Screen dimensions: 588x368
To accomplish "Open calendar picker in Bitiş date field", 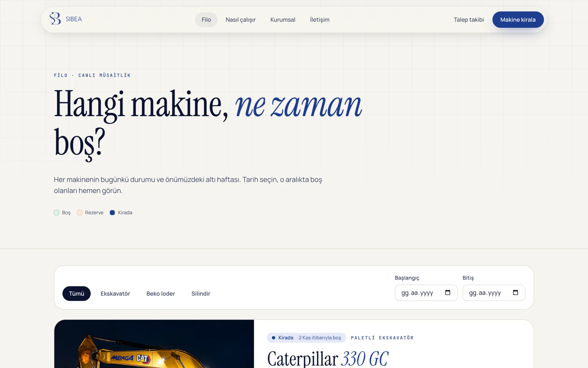I will (x=515, y=293).
